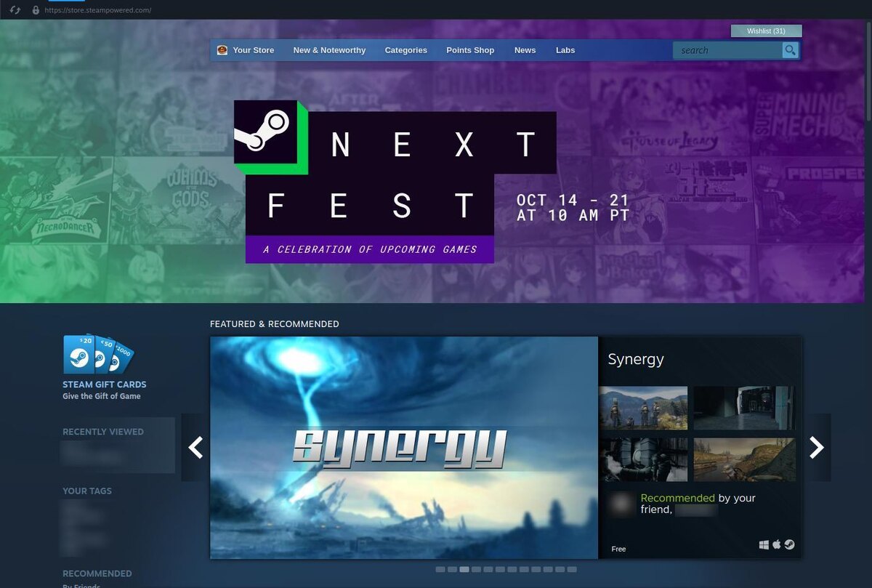Select the store URL in address bar

(98, 10)
